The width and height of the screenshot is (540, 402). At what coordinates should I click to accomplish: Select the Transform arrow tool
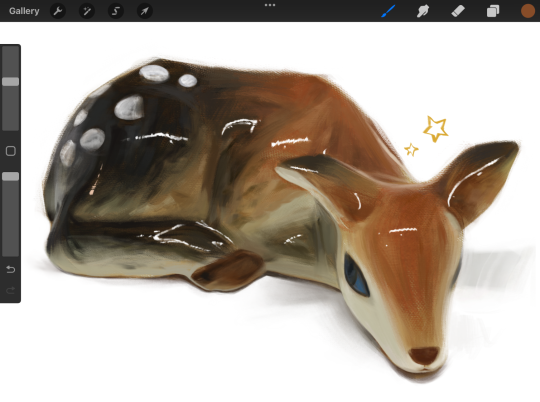tap(145, 11)
